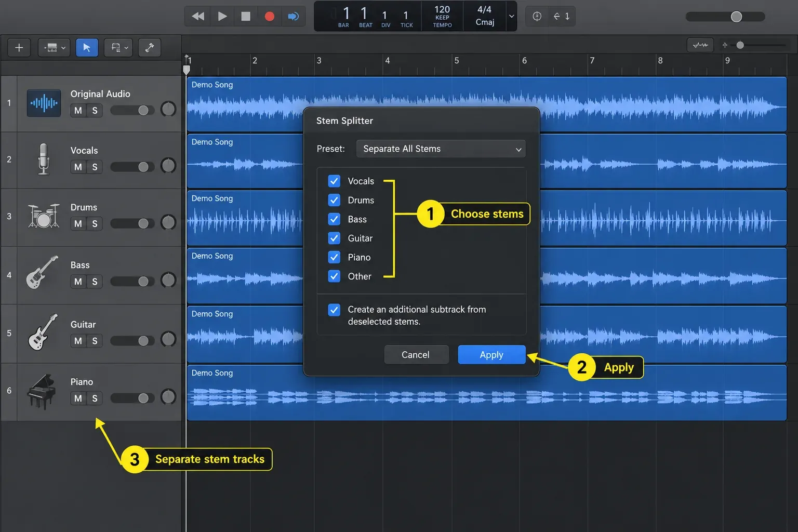Add a new track with plus button
The width and height of the screenshot is (798, 532).
19,48
